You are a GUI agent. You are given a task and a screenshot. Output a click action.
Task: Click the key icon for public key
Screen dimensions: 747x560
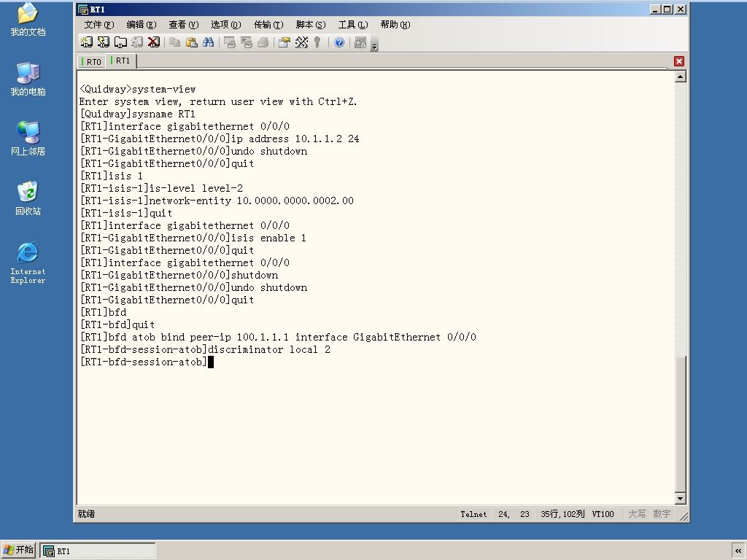(x=317, y=42)
